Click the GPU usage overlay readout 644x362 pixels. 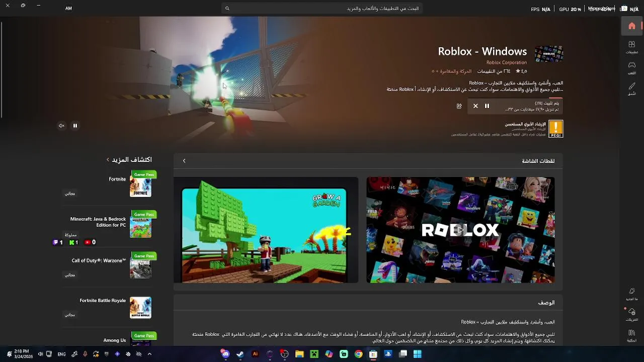tap(570, 9)
